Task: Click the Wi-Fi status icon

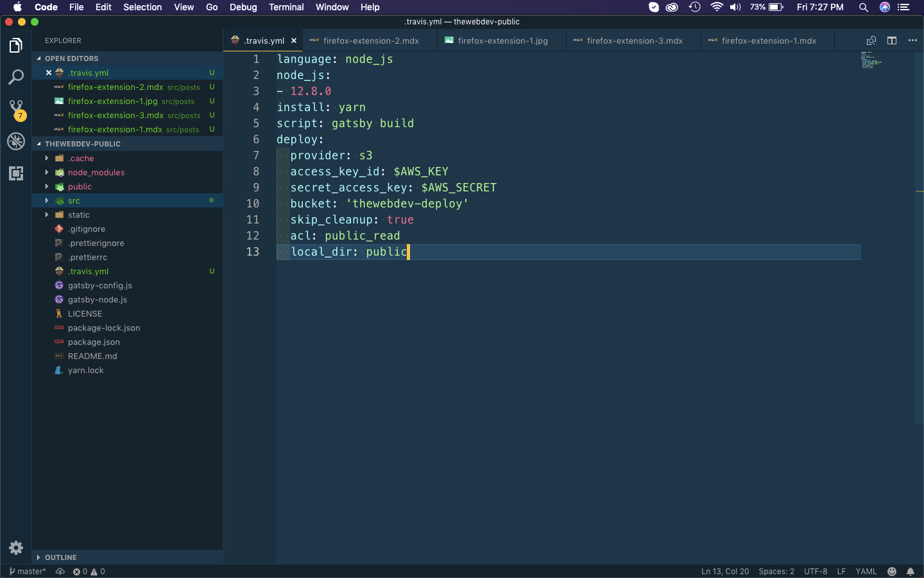Action: (716, 7)
